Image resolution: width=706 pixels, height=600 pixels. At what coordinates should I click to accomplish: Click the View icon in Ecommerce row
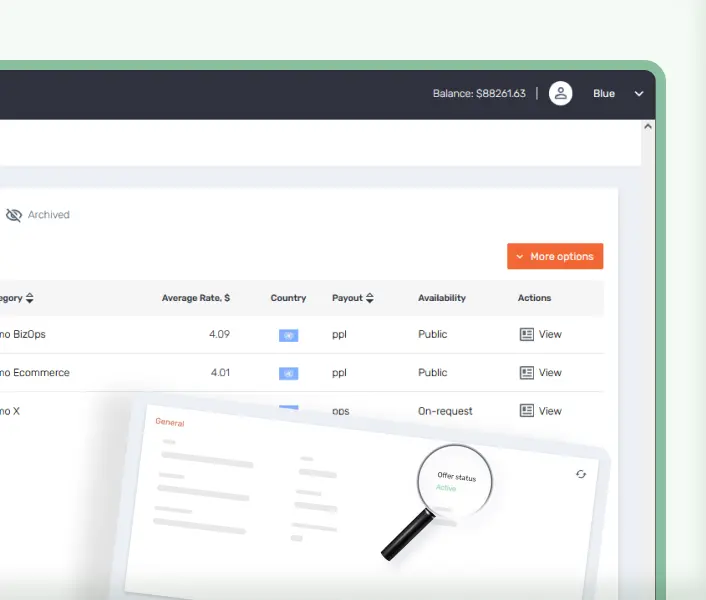527,373
